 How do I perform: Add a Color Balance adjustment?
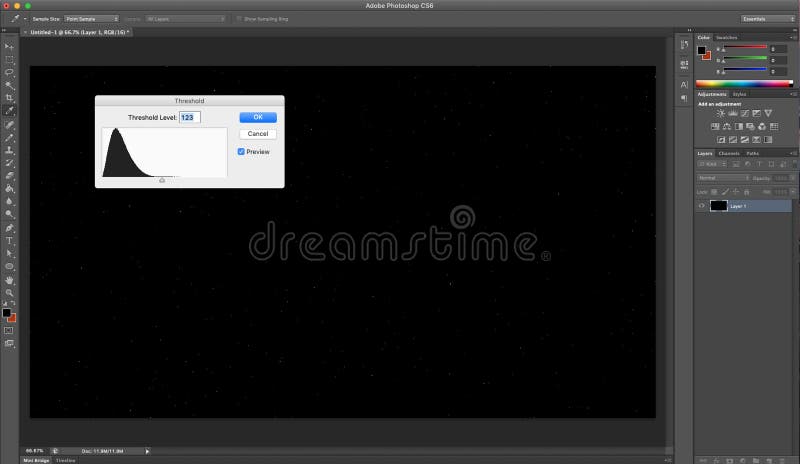point(727,127)
